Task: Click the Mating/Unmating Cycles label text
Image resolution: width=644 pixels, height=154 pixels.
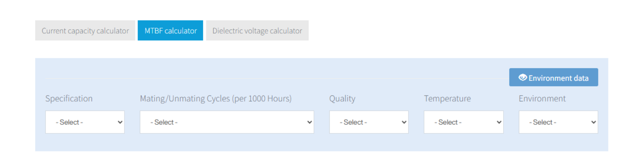Action: tap(216, 99)
